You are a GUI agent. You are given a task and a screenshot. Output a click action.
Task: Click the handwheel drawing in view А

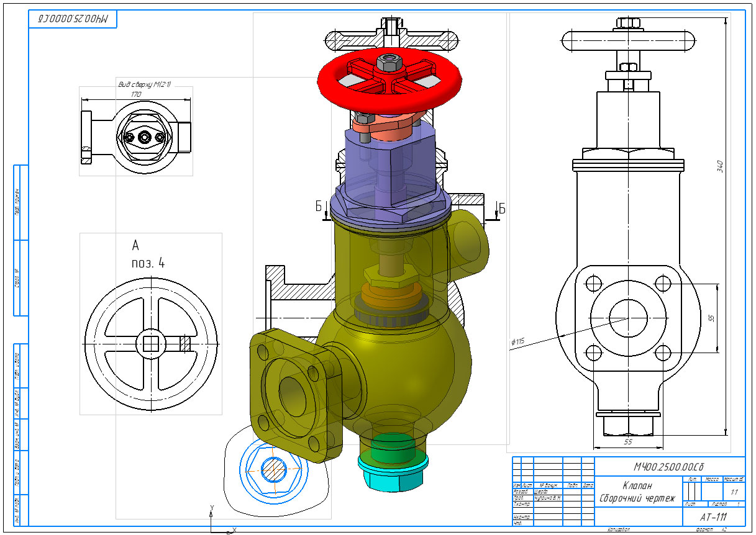[x=151, y=343]
